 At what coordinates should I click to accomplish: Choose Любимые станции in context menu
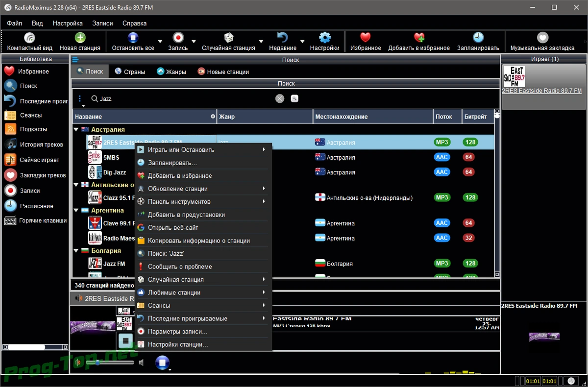pyautogui.click(x=202, y=292)
